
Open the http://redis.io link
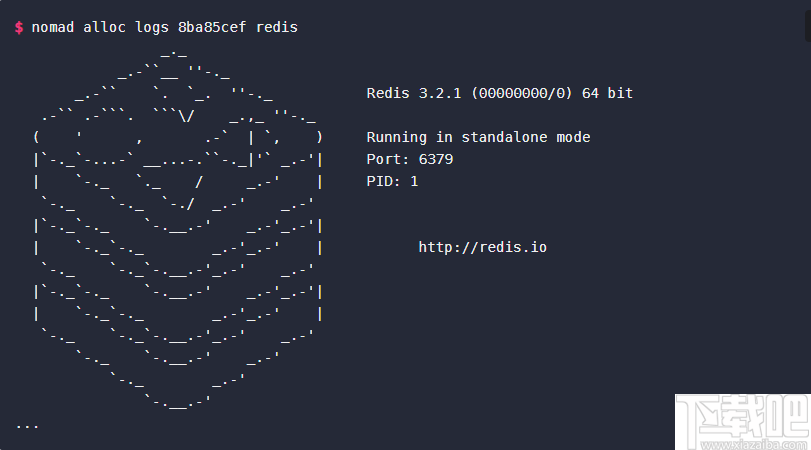point(483,247)
